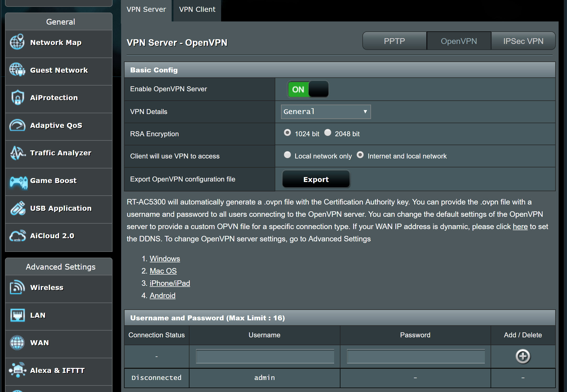Click the Add user plus icon
This screenshot has width=567, height=392.
pos(524,357)
